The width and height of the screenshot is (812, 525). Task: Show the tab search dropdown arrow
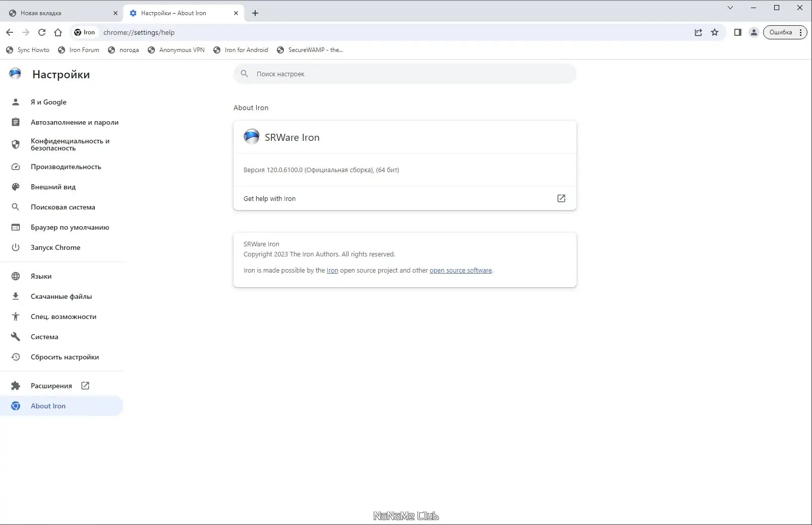tap(730, 8)
